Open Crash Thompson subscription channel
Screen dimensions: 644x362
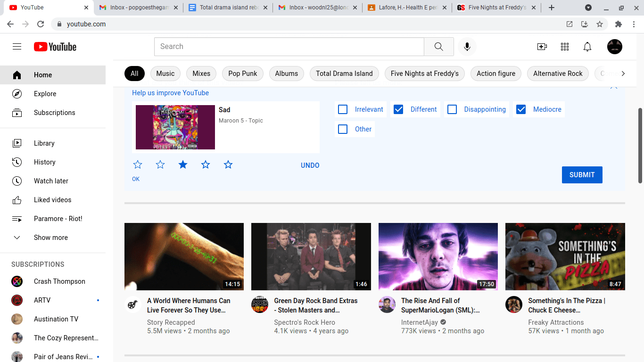click(53, 281)
